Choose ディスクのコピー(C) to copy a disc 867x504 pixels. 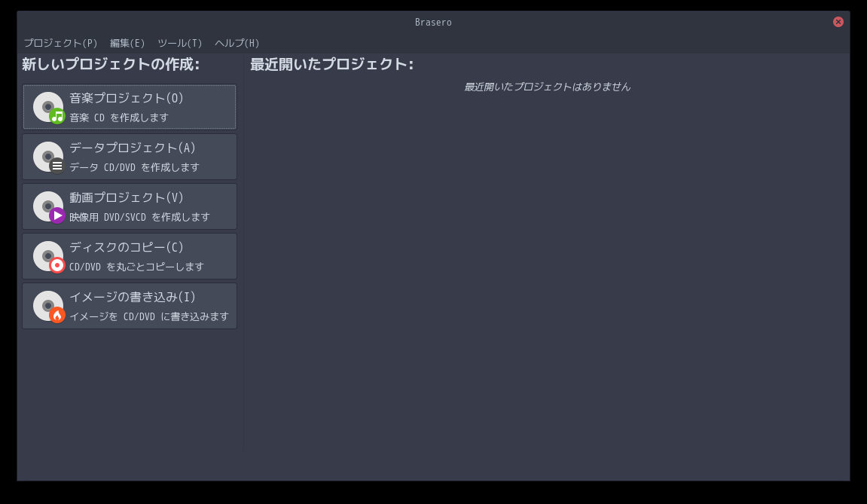(130, 256)
